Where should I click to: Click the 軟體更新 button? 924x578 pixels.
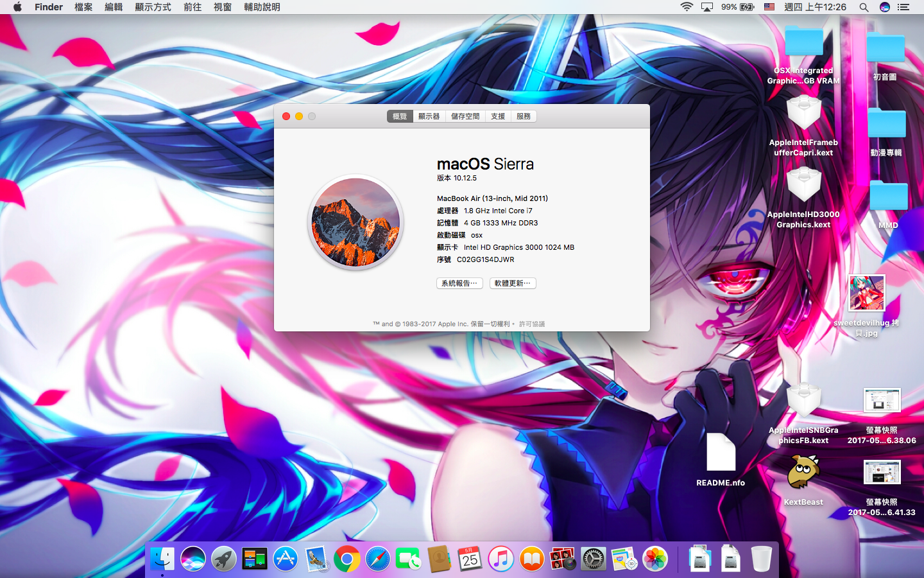[x=513, y=283]
